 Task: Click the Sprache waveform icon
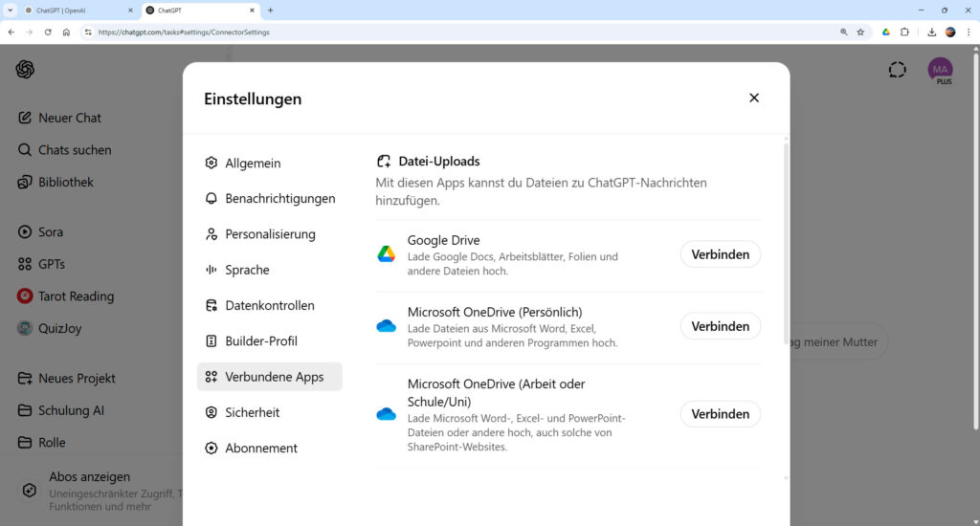(x=212, y=270)
